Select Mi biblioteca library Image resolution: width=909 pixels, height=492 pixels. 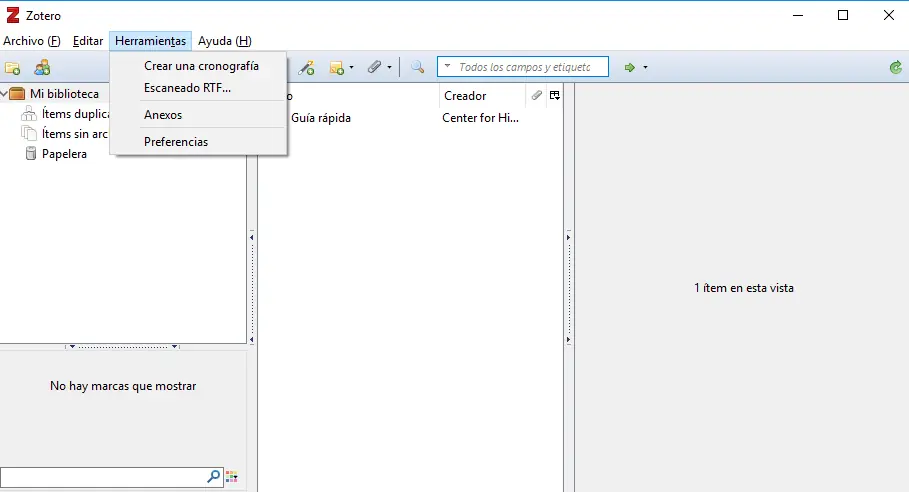64,94
